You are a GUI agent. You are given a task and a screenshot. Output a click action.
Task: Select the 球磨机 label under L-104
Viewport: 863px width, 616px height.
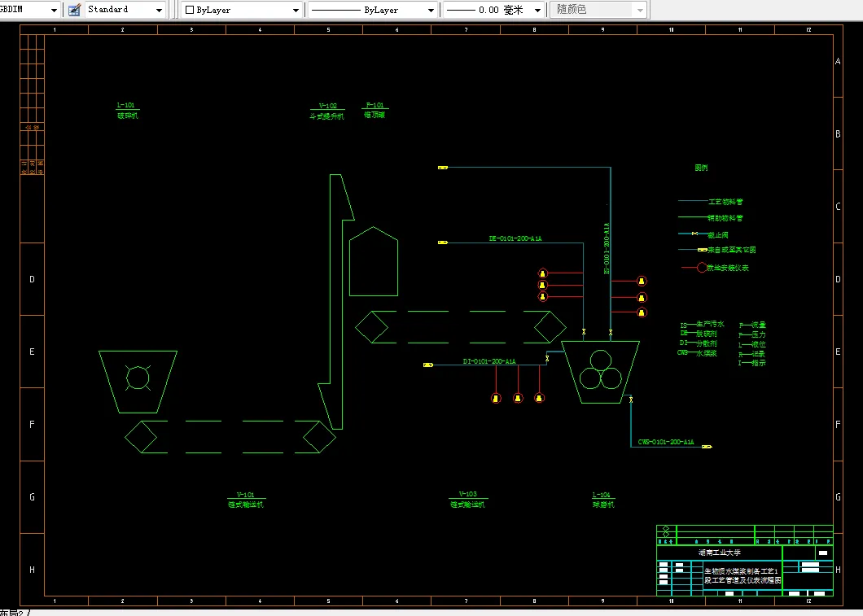[603, 505]
